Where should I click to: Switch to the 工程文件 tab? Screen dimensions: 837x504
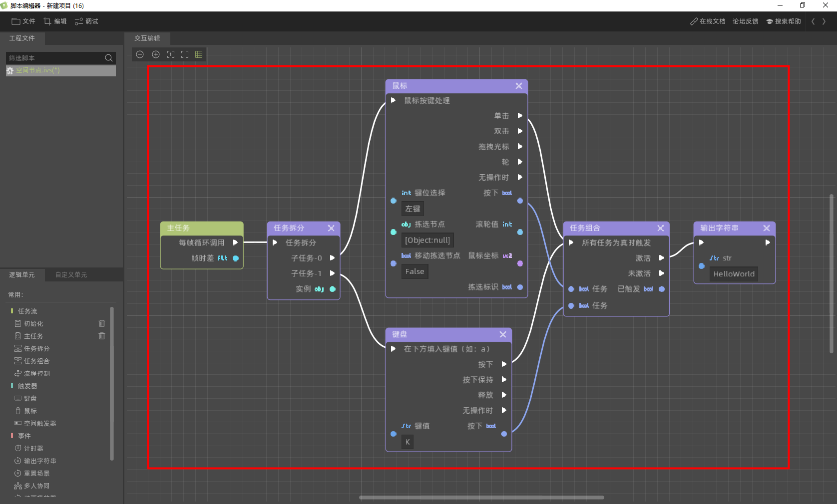tap(22, 38)
